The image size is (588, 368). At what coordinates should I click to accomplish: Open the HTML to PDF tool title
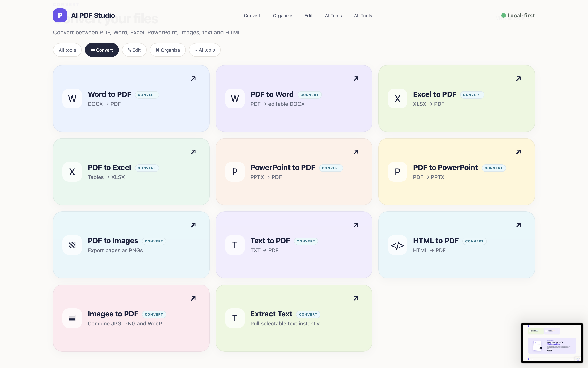click(x=436, y=241)
